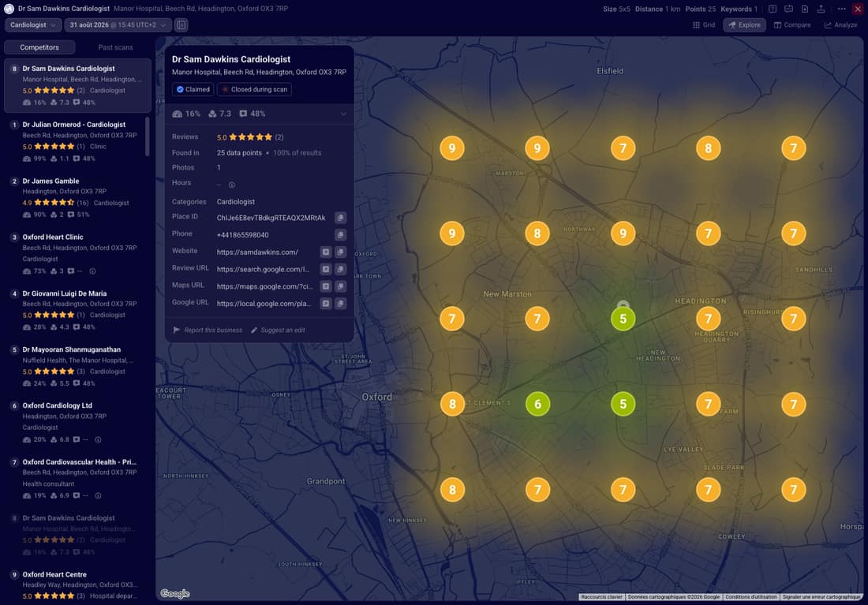The width and height of the screenshot is (868, 605).
Task: Switch to the Compare view
Action: [791, 25]
